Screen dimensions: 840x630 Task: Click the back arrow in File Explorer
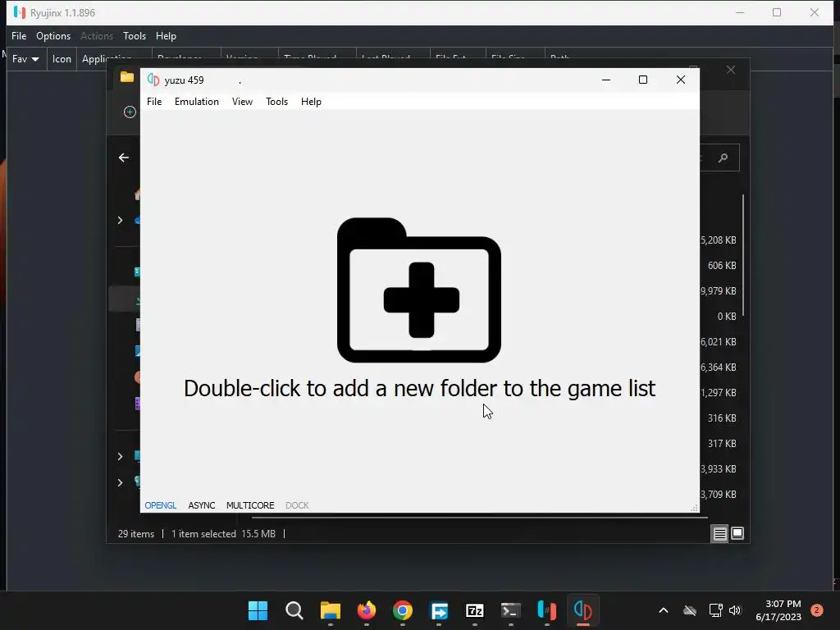click(x=124, y=157)
